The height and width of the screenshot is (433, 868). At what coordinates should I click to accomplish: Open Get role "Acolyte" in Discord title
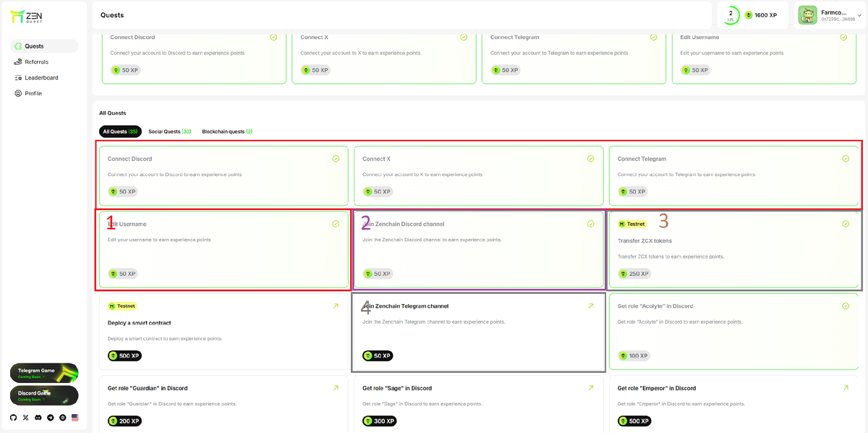pyautogui.click(x=655, y=306)
